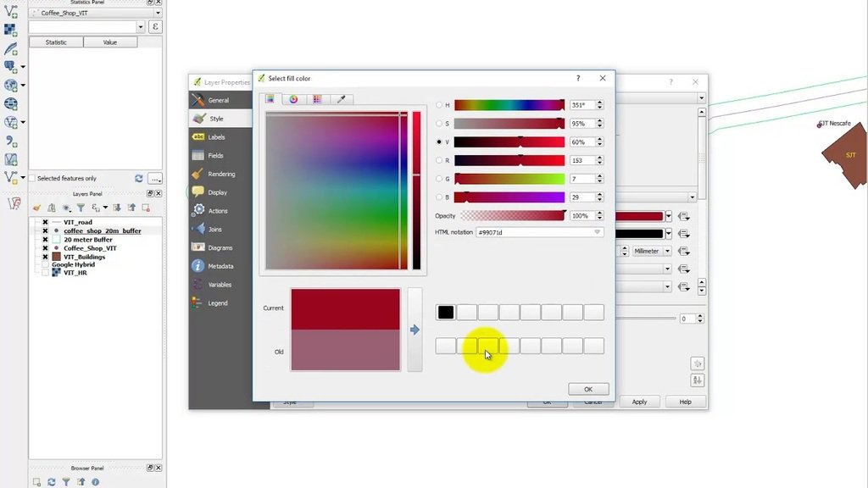Click data-defined override icon next to outline color
The image size is (868, 488).
coord(684,234)
